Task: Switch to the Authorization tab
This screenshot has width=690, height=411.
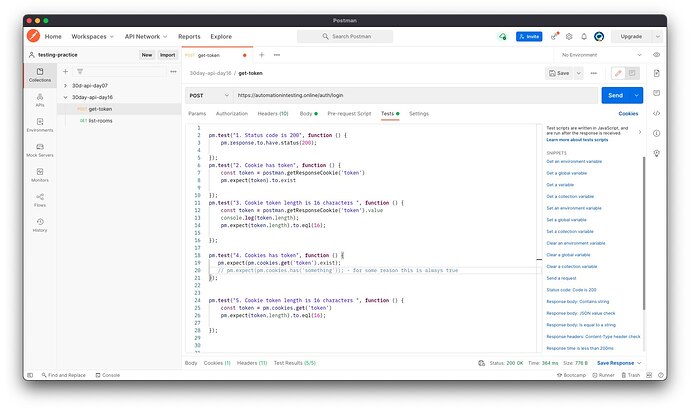Action: (x=232, y=114)
